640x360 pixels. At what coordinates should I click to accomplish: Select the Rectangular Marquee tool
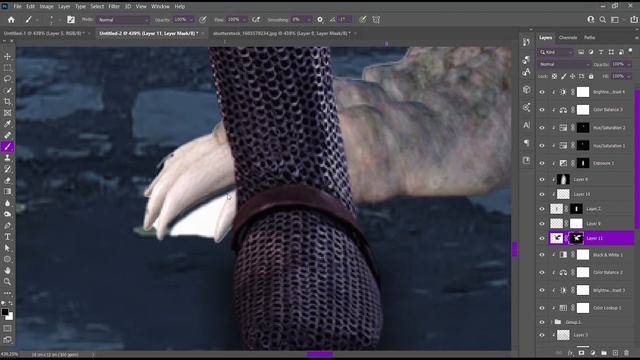pyautogui.click(x=7, y=68)
